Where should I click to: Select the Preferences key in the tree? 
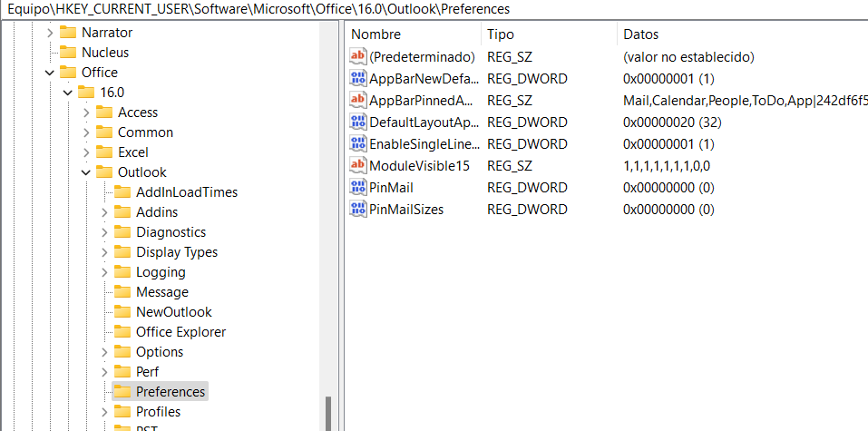[171, 392]
